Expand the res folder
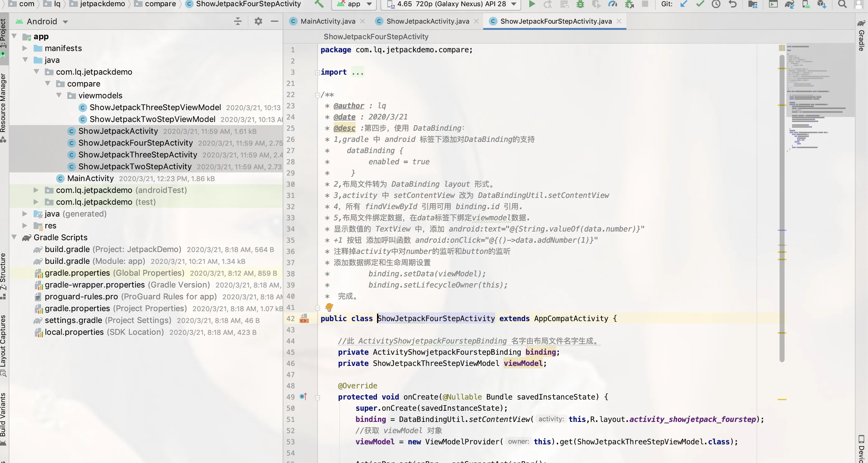Image resolution: width=868 pixels, height=463 pixels. [x=25, y=226]
